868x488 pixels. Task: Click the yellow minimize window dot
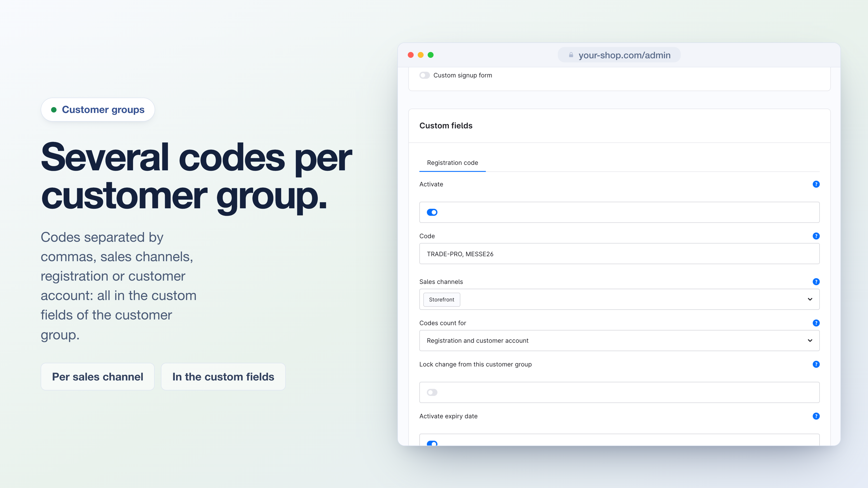tap(420, 55)
